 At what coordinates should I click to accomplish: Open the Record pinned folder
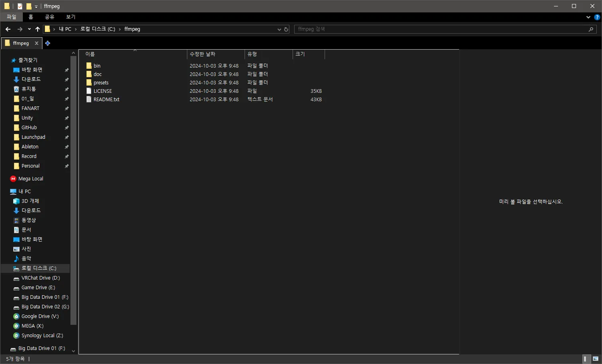pos(29,156)
